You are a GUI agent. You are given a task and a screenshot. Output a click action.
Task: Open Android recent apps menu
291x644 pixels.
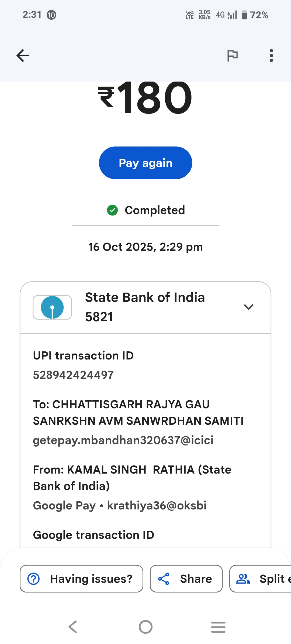[x=218, y=627]
